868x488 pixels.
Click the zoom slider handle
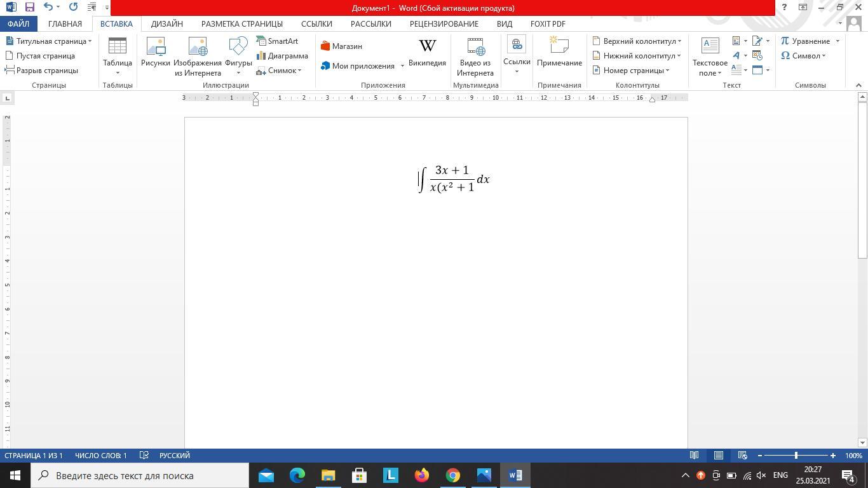tap(796, 456)
